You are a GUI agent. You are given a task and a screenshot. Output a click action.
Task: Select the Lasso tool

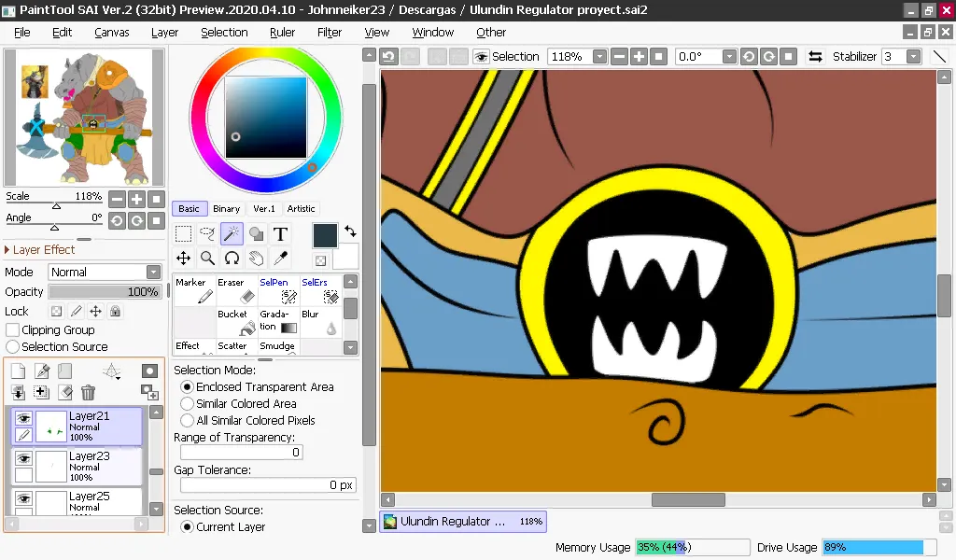click(x=207, y=234)
